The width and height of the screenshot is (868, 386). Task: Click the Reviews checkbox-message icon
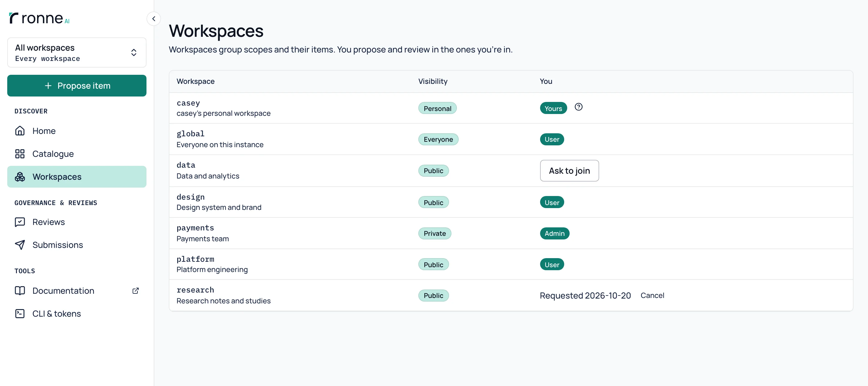[x=20, y=222]
